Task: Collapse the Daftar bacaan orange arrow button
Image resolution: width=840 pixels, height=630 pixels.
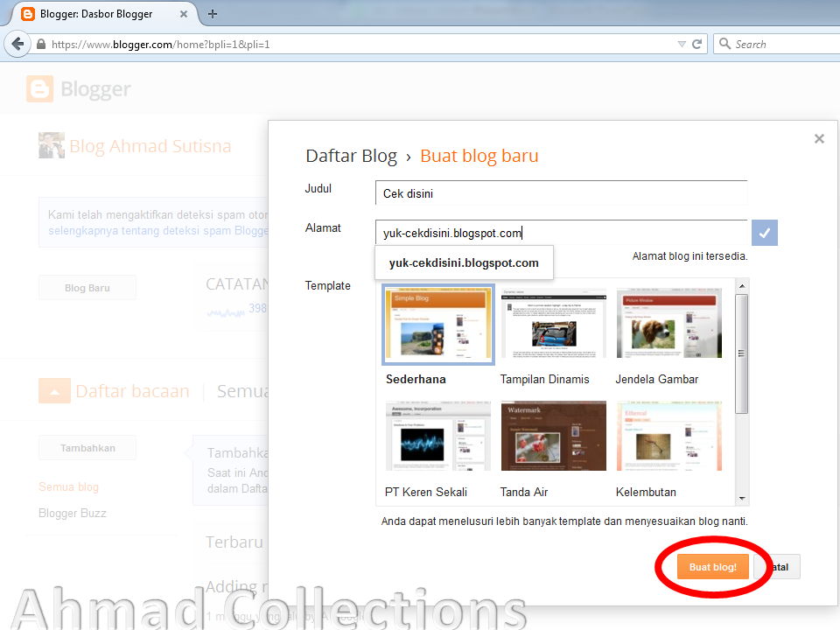Action: tap(54, 390)
